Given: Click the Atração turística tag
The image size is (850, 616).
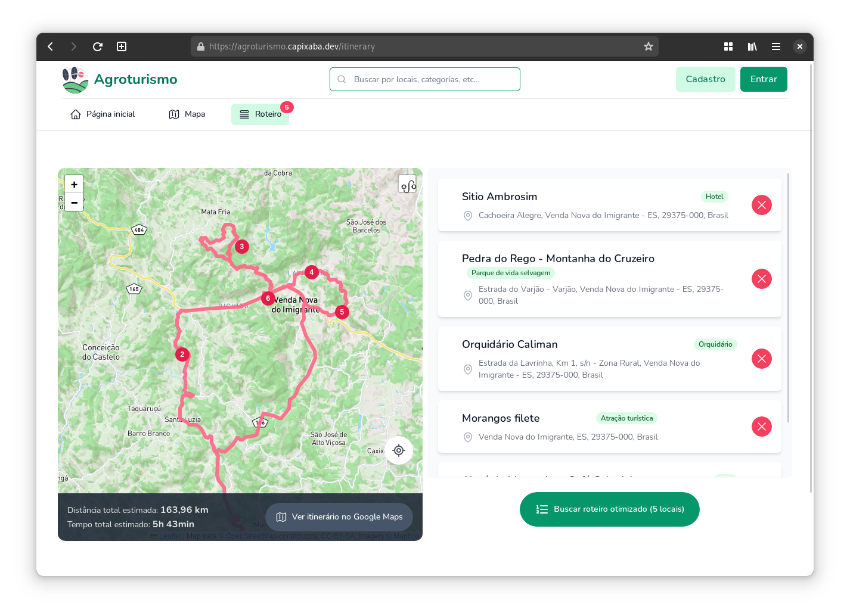Looking at the screenshot, I should 626,418.
